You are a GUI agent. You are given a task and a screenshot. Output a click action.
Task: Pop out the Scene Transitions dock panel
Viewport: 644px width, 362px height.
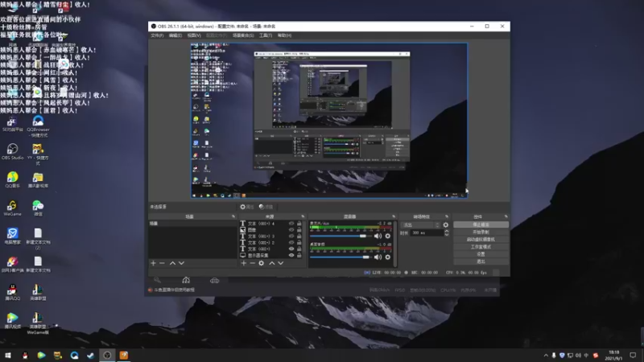click(447, 216)
